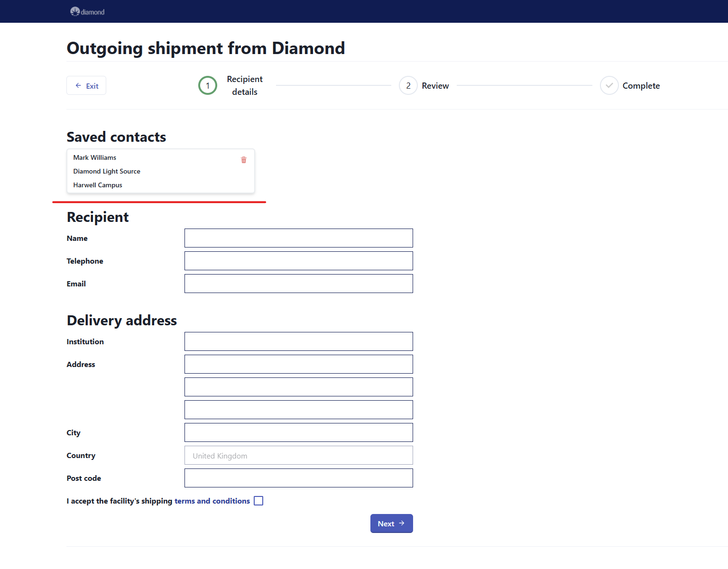Viewport: 728px width, 569px height.
Task: Open the Country field showing United Kingdom
Action: click(x=299, y=455)
